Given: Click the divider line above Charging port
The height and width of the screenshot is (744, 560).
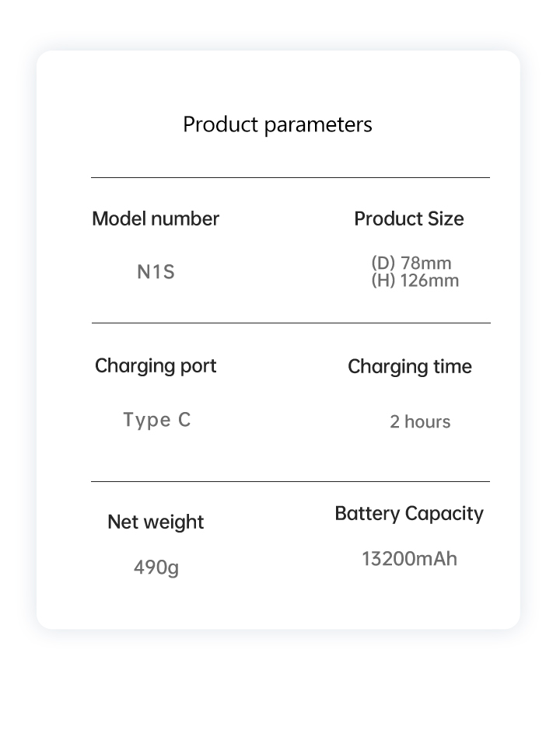Looking at the screenshot, I should pyautogui.click(x=291, y=323).
